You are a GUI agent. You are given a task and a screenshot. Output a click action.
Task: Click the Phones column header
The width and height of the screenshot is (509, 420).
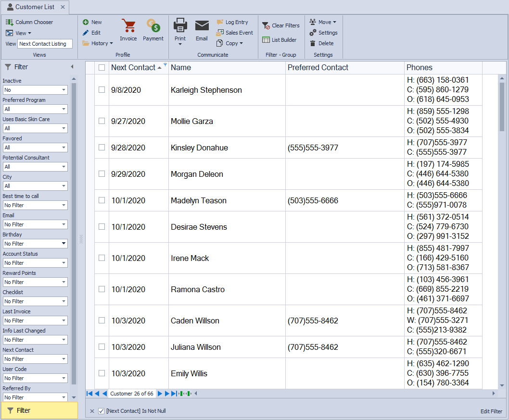click(443, 67)
